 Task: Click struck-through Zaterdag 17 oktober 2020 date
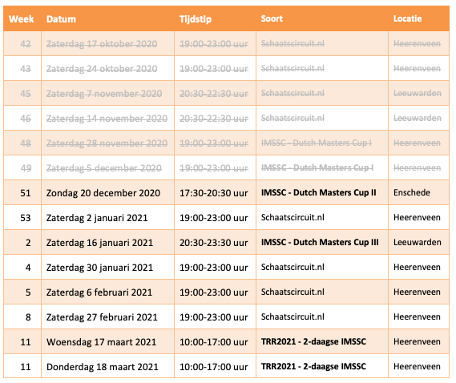pos(102,44)
